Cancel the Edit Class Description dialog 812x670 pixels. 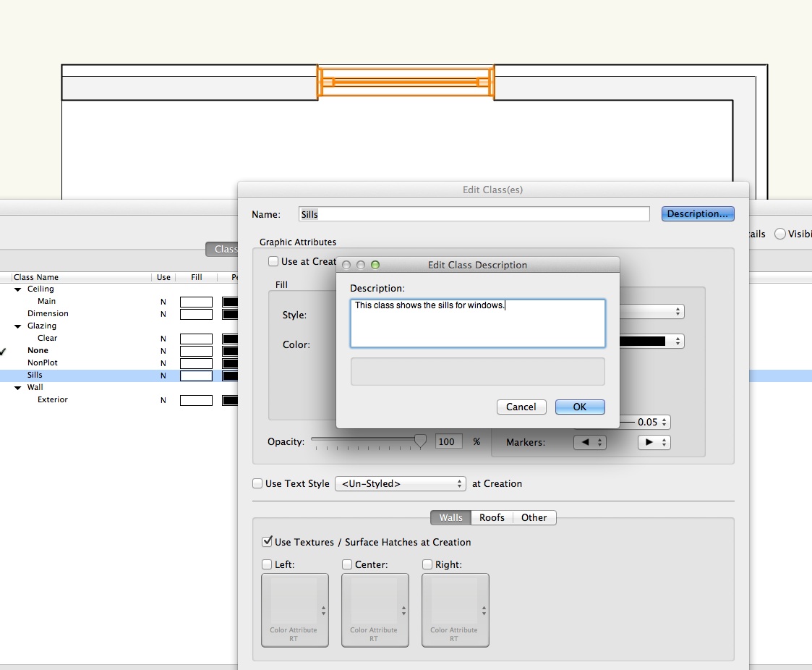(x=521, y=407)
